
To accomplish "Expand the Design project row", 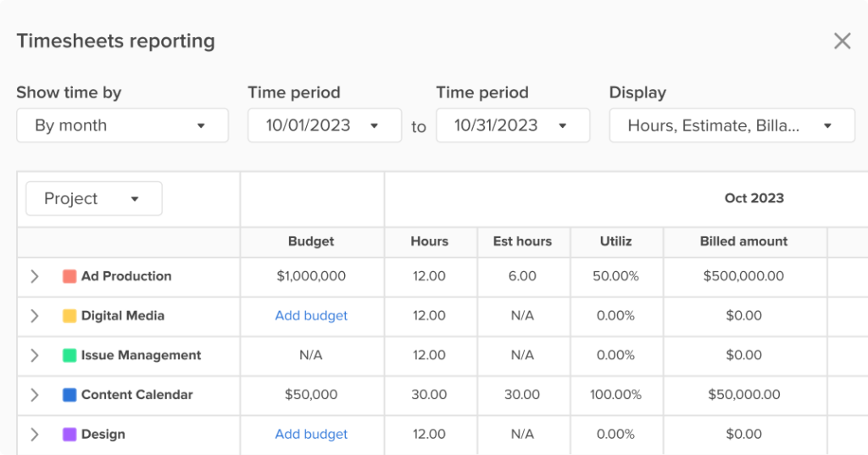I will tap(34, 435).
